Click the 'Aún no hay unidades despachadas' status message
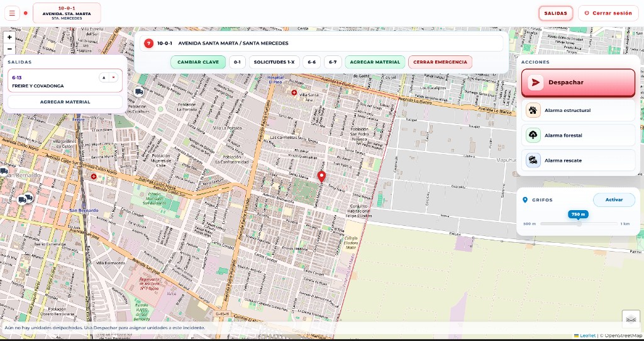Viewport: 644px width, 341px height. 105,328
